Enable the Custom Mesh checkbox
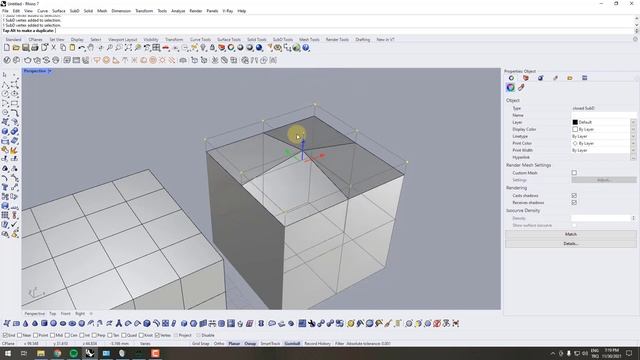This screenshot has height=360, width=640. [574, 173]
